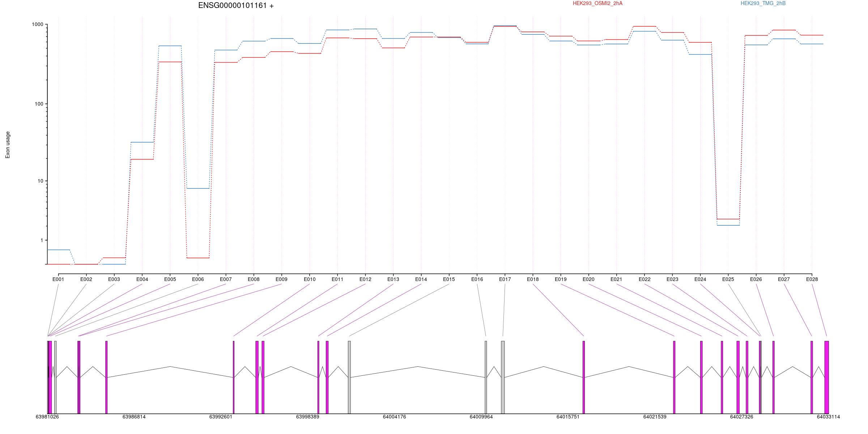Viewport: 868px width, 434px height.
Task: Click the magenta exon block linked to E019
Action: [x=674, y=377]
